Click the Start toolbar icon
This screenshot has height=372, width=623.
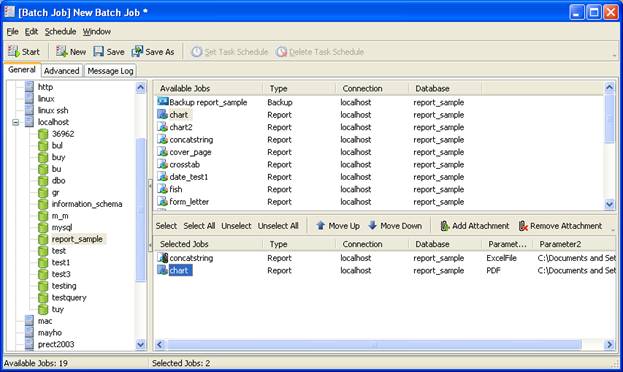[14, 51]
